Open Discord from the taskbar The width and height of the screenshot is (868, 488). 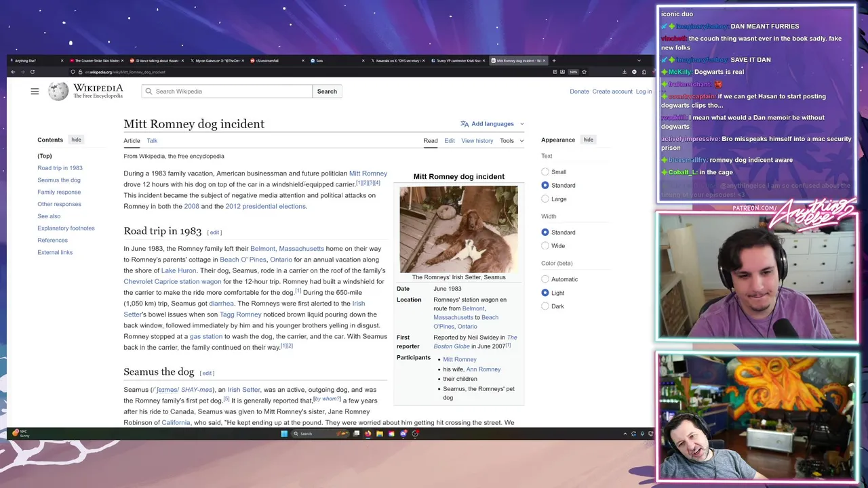[x=403, y=434]
